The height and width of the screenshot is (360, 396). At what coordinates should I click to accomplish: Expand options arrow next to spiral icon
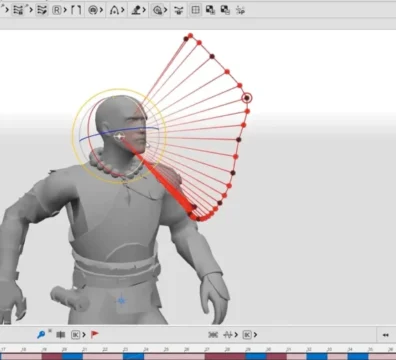pos(101,10)
